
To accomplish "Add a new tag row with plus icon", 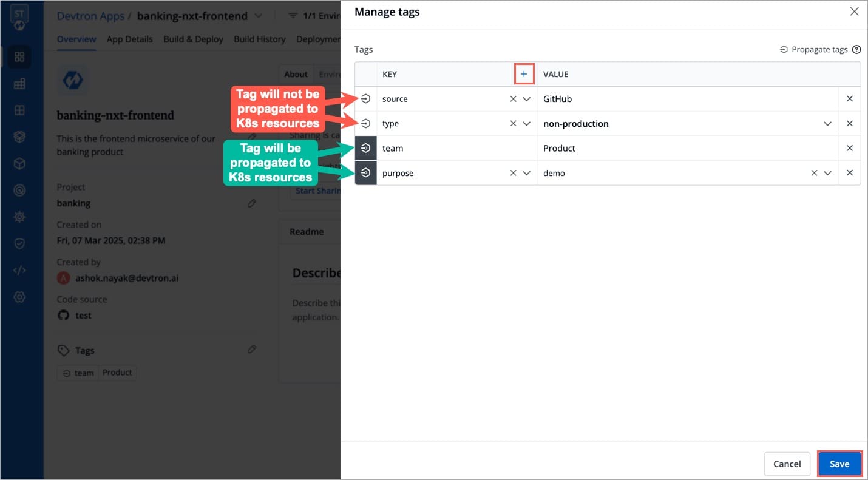I will pos(524,74).
